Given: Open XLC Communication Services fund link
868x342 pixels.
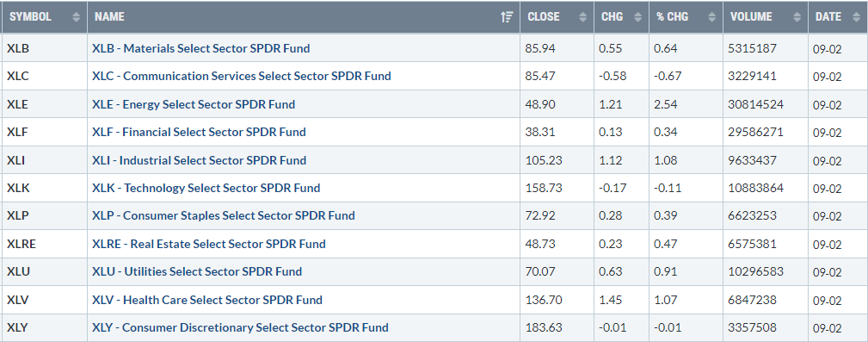Looking at the screenshot, I should coord(242,76).
